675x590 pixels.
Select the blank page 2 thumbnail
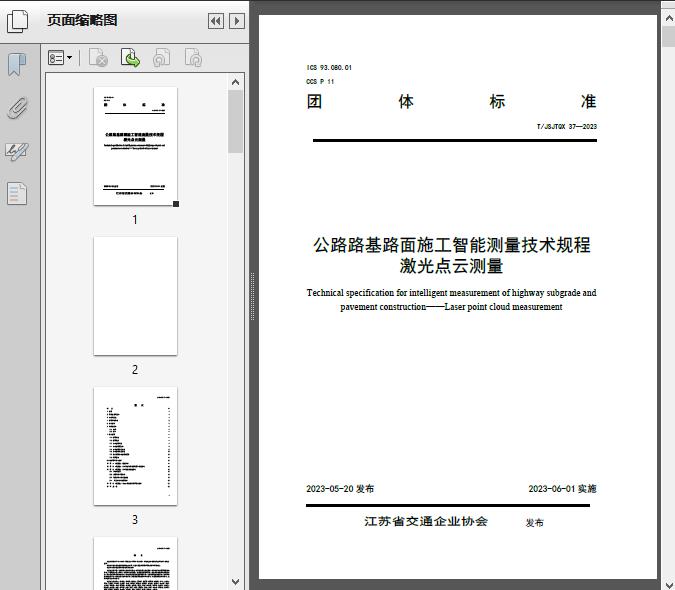click(135, 296)
